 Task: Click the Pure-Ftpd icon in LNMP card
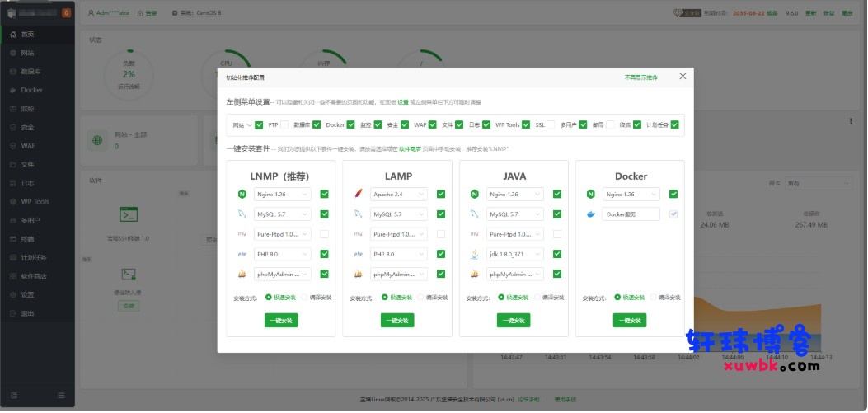pyautogui.click(x=242, y=234)
